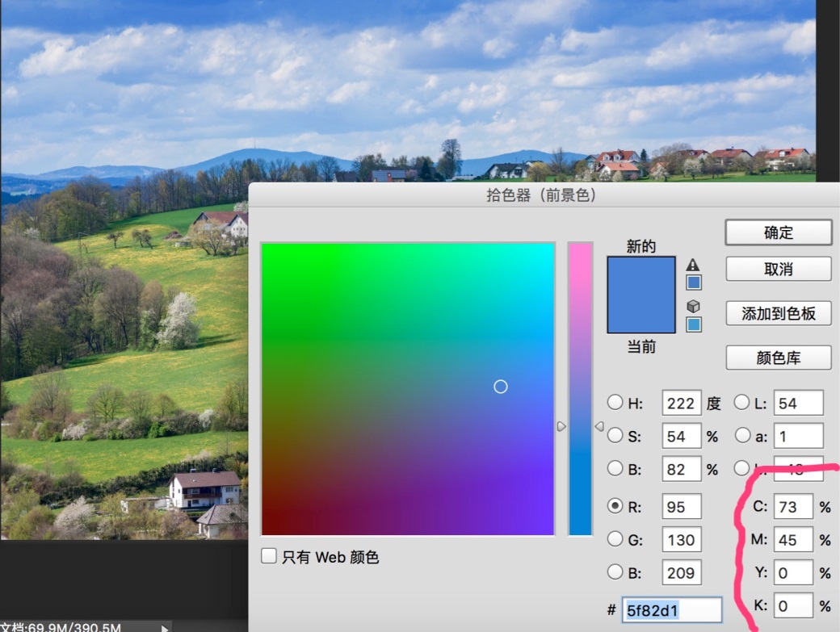Click the R value field showing 95
Image resolution: width=840 pixels, height=632 pixels.
click(682, 506)
